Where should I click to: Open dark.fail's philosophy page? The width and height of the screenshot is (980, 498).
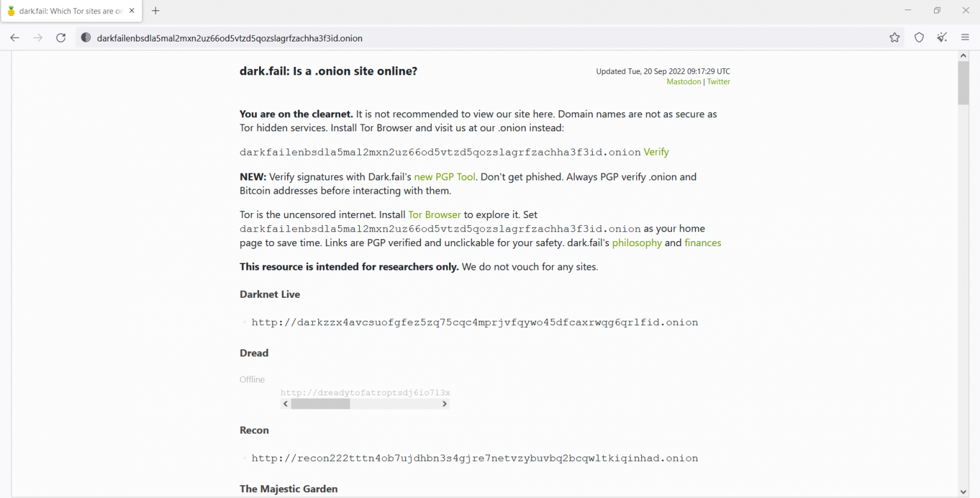point(637,243)
